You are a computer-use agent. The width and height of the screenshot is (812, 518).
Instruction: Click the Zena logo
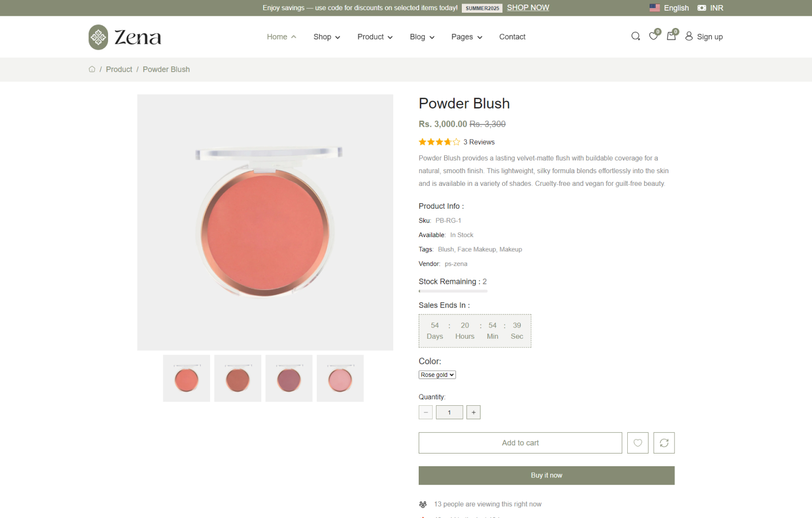click(125, 37)
